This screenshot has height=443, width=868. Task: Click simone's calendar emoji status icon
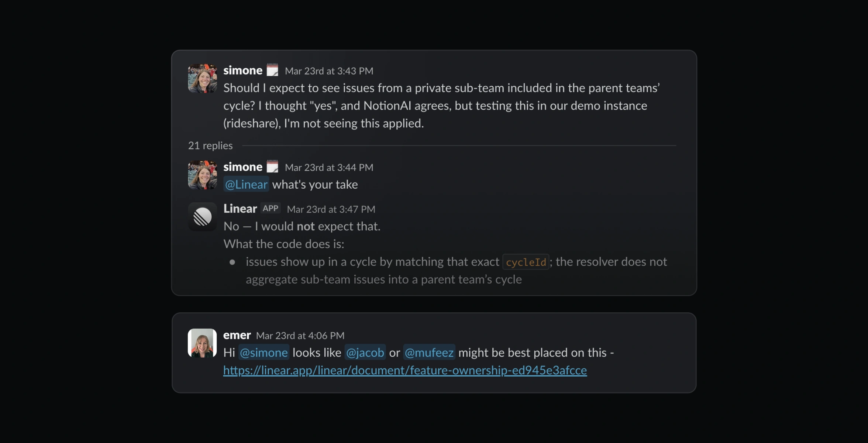pyautogui.click(x=272, y=70)
